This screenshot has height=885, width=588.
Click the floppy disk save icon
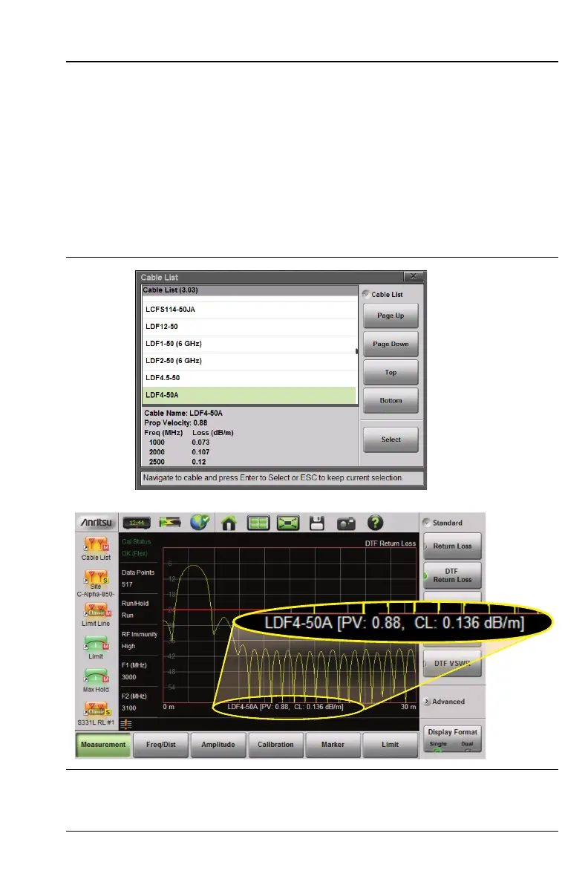(x=317, y=523)
